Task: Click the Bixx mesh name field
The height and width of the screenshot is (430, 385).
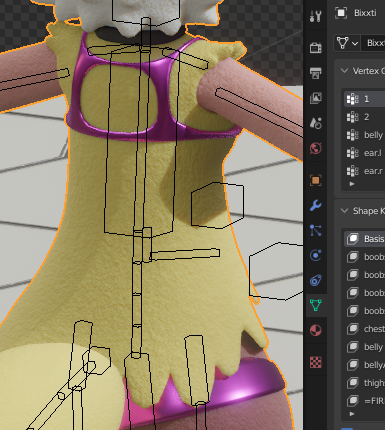Action: pos(373,43)
